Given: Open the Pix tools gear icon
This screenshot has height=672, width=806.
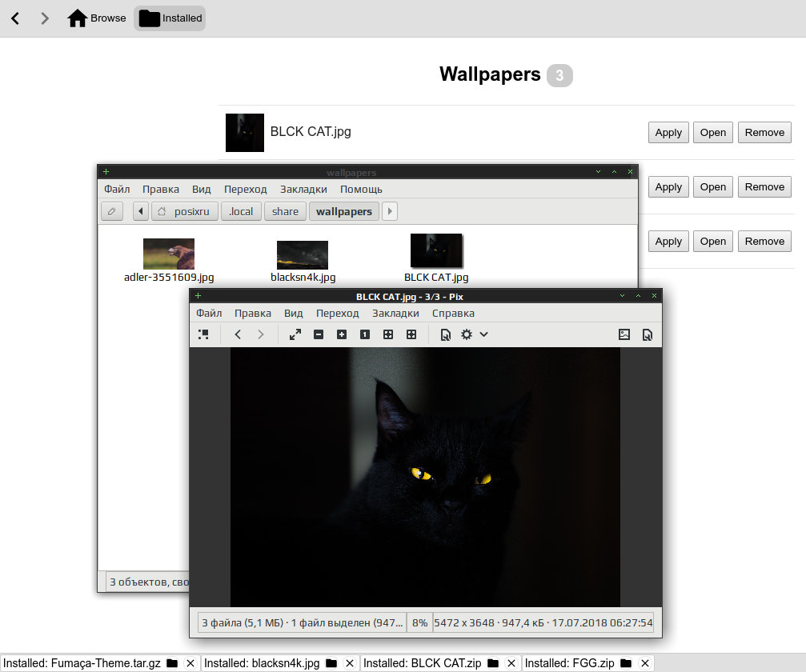Looking at the screenshot, I should pyautogui.click(x=466, y=334).
